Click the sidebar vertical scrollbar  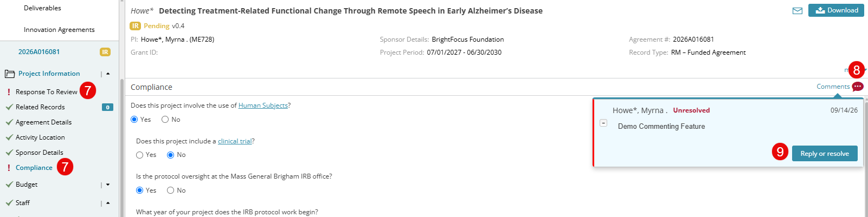(122, 146)
